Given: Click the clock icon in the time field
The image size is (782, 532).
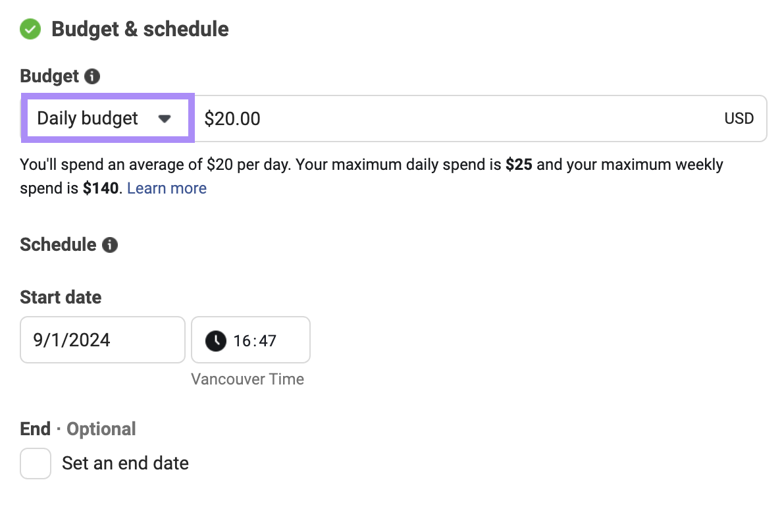Looking at the screenshot, I should [215, 340].
